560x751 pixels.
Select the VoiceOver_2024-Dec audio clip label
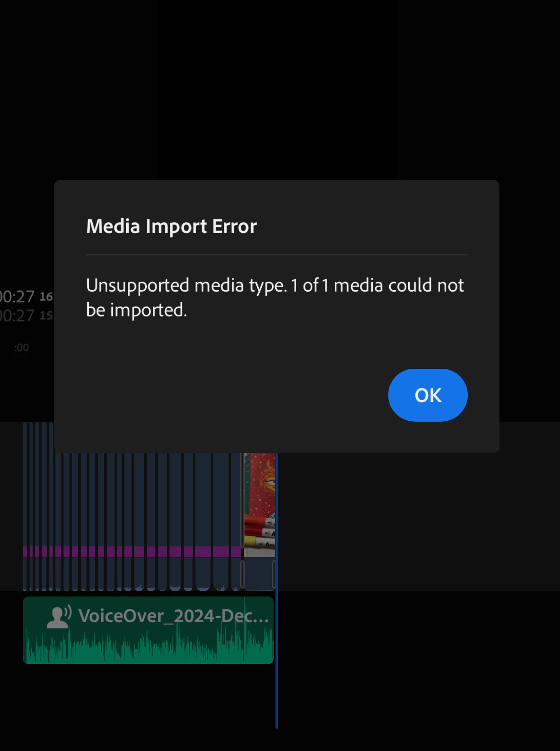tap(173, 616)
